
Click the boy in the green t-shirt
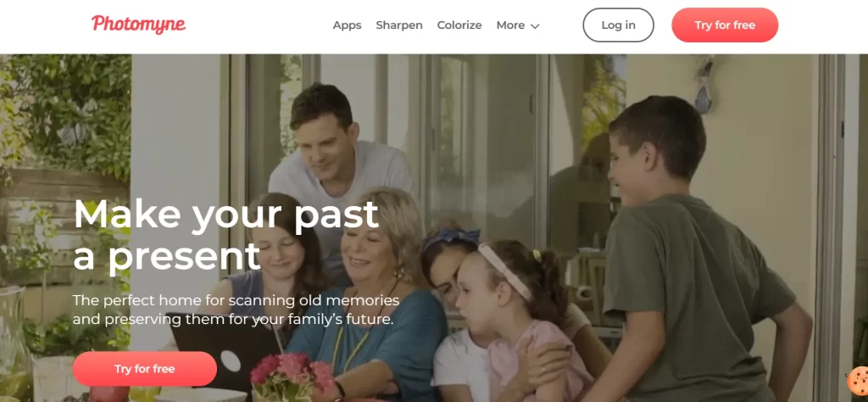coord(695,254)
